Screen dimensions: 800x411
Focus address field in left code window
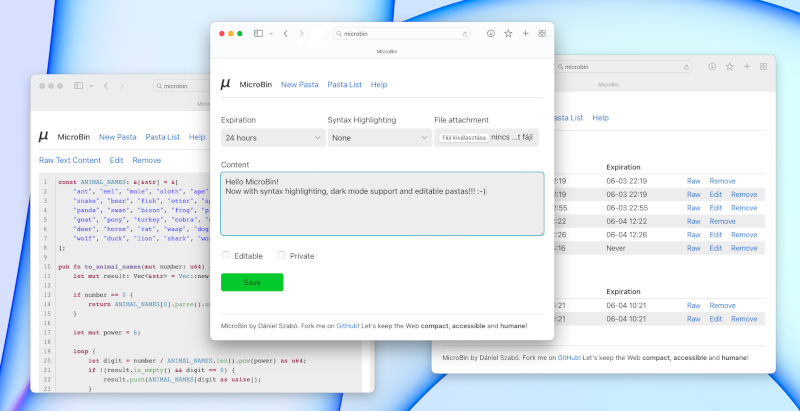[182, 86]
